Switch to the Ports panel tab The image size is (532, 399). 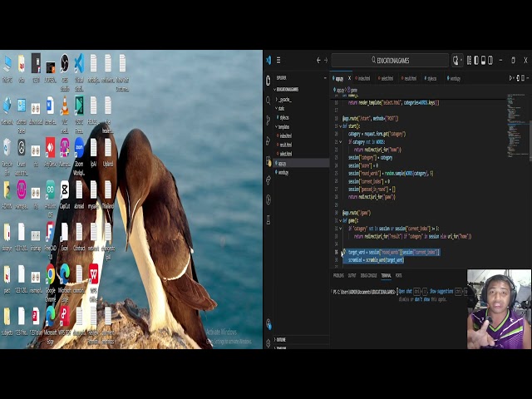coord(399,275)
